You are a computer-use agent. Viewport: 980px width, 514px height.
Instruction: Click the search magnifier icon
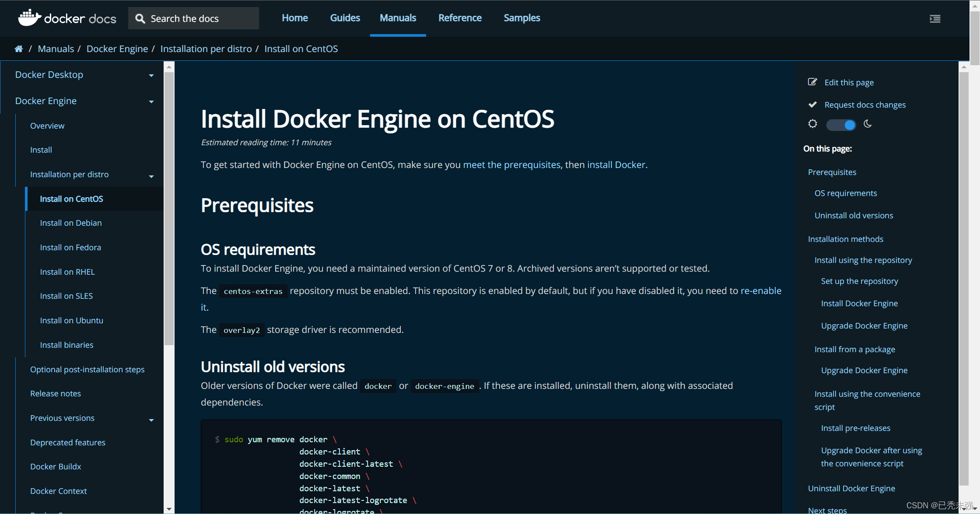[140, 18]
